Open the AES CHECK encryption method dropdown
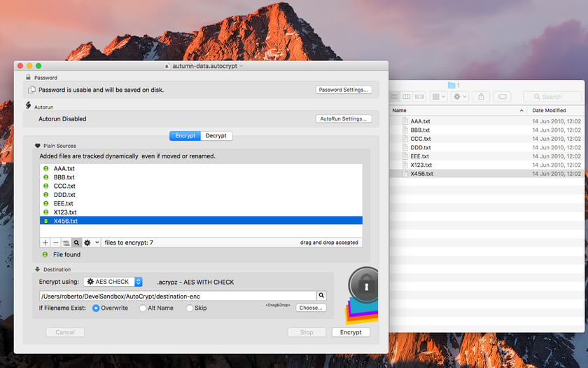 pos(113,282)
